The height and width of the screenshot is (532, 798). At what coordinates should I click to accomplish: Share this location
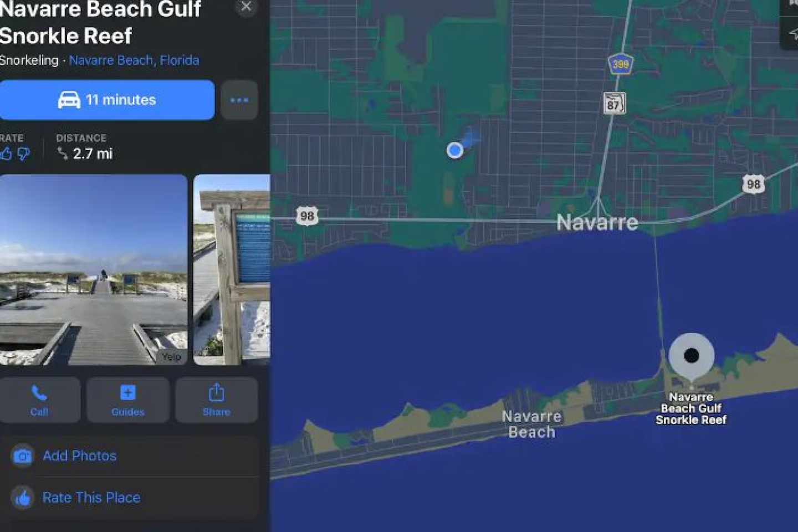217,400
